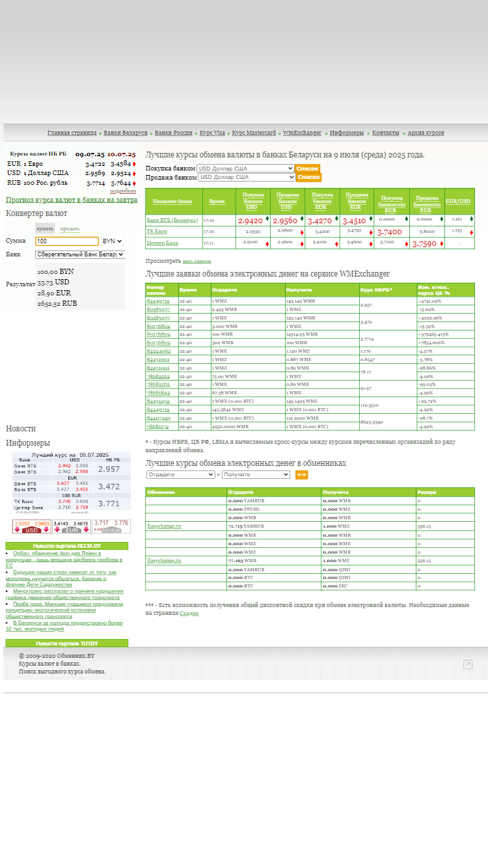
Task: Open 'WmExchanger' navigation item
Action: [x=302, y=133]
